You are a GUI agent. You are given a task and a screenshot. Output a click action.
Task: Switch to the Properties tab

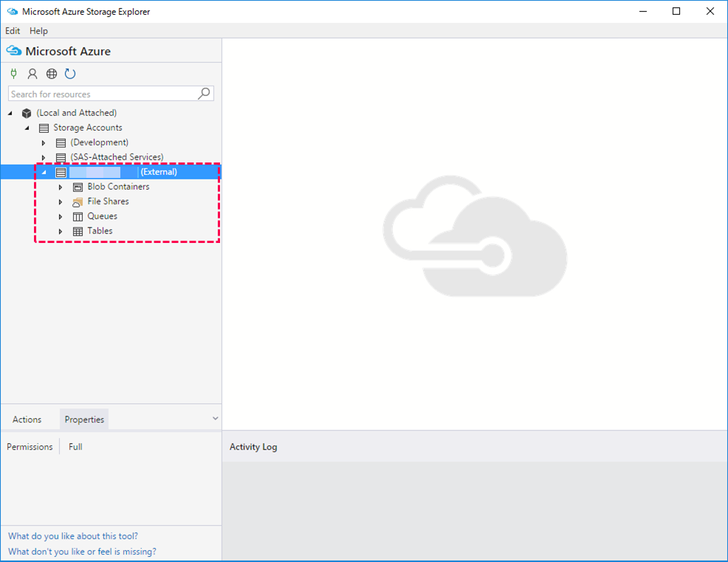[84, 419]
